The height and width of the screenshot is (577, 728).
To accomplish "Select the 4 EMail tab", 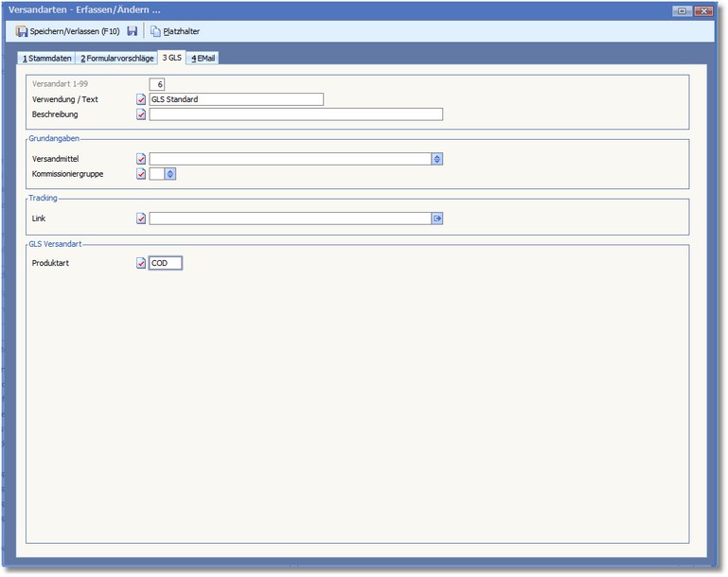I will click(204, 59).
